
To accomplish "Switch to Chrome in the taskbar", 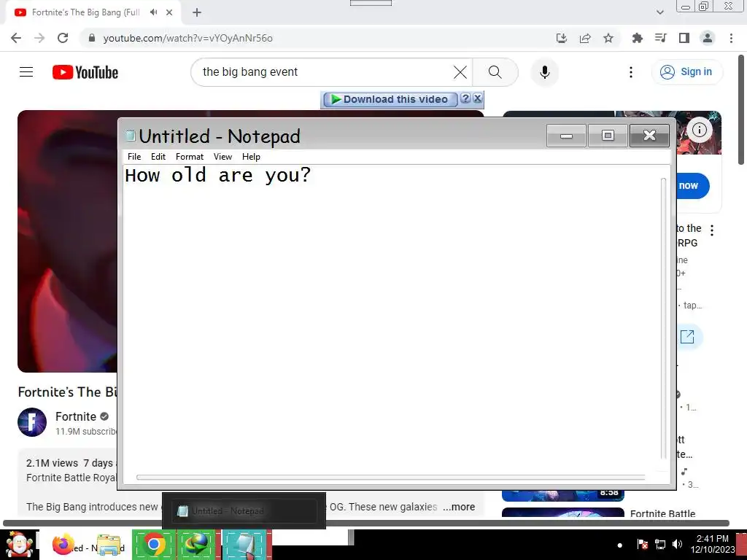I will click(153, 544).
